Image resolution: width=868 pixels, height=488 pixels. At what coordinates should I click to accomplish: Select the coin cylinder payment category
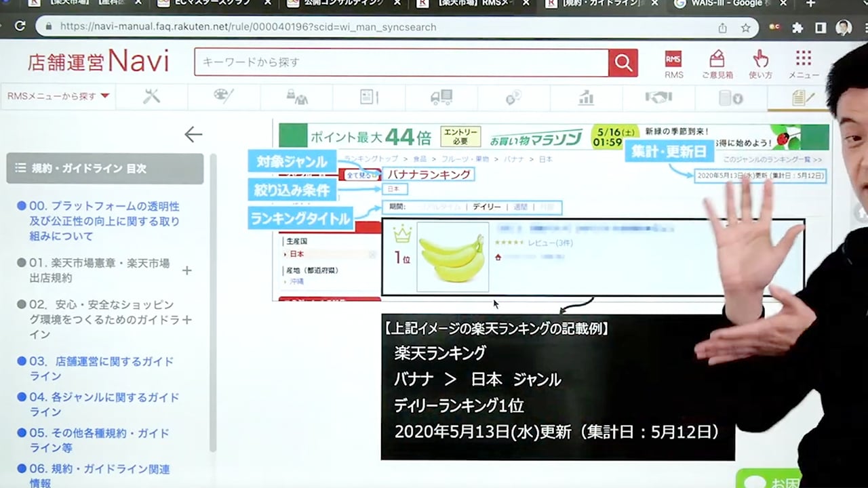coord(731,97)
